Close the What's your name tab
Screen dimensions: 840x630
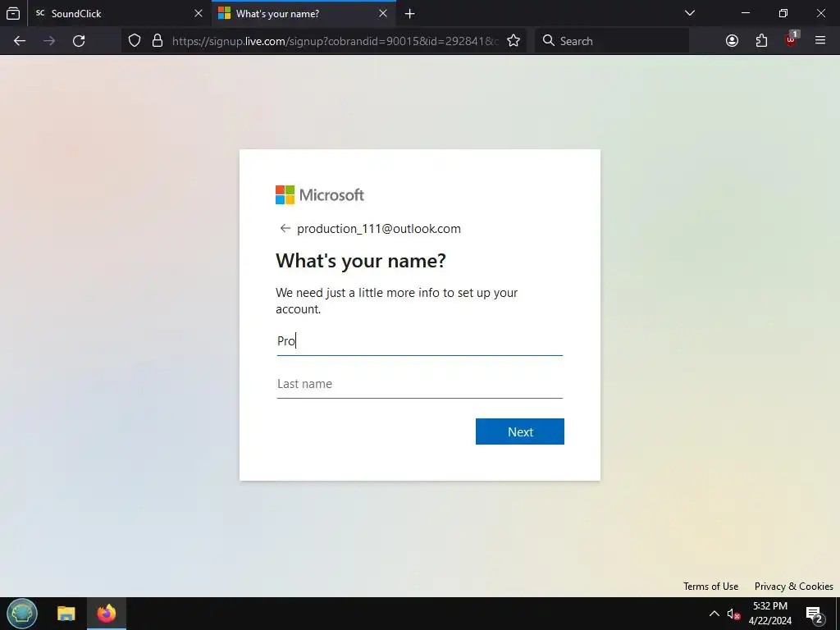[383, 13]
